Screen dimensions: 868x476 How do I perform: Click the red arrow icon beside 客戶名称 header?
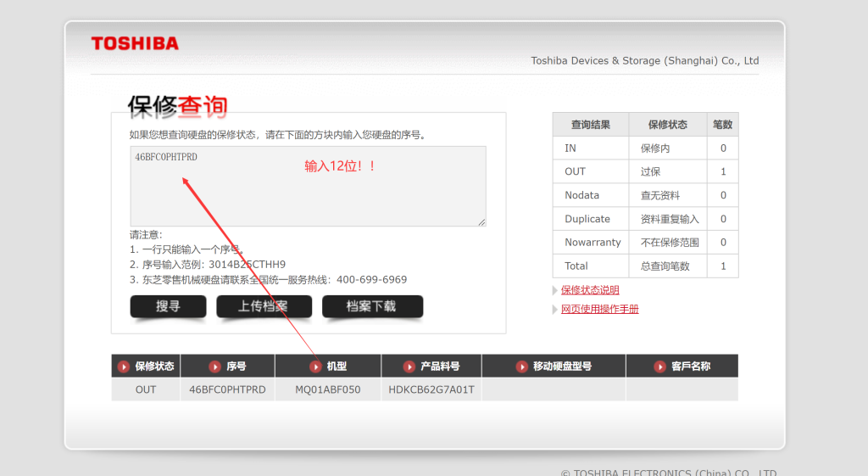pyautogui.click(x=659, y=367)
